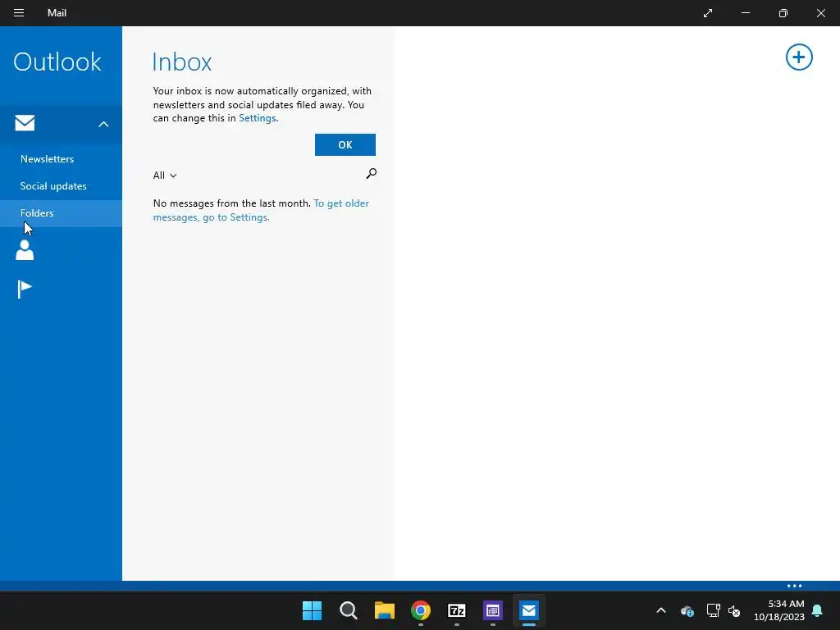
Task: Open the notifications bell icon
Action: click(817, 610)
